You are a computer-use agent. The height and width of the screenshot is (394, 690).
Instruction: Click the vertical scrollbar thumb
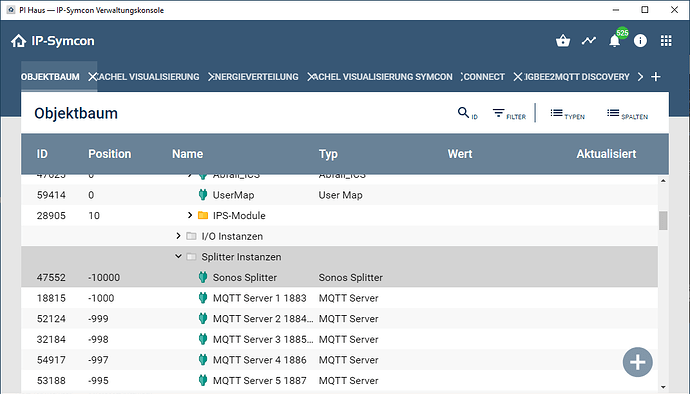coord(663,221)
